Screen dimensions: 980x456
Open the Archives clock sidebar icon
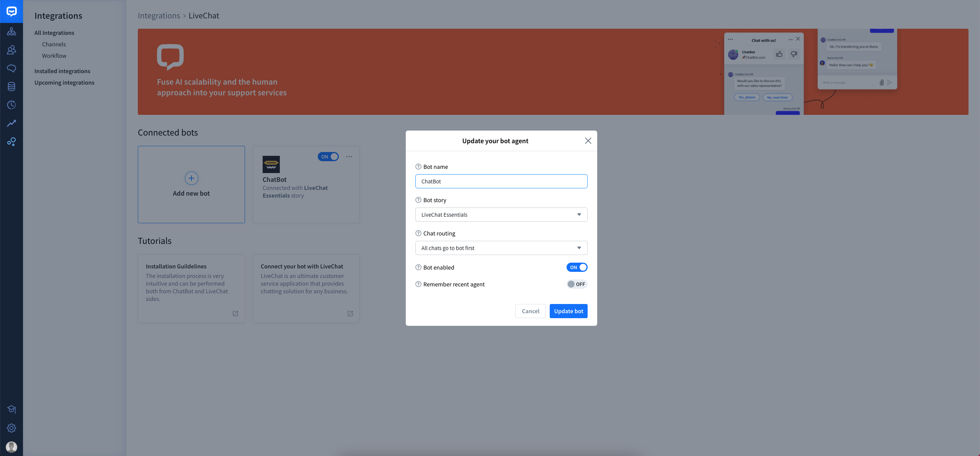tap(11, 105)
